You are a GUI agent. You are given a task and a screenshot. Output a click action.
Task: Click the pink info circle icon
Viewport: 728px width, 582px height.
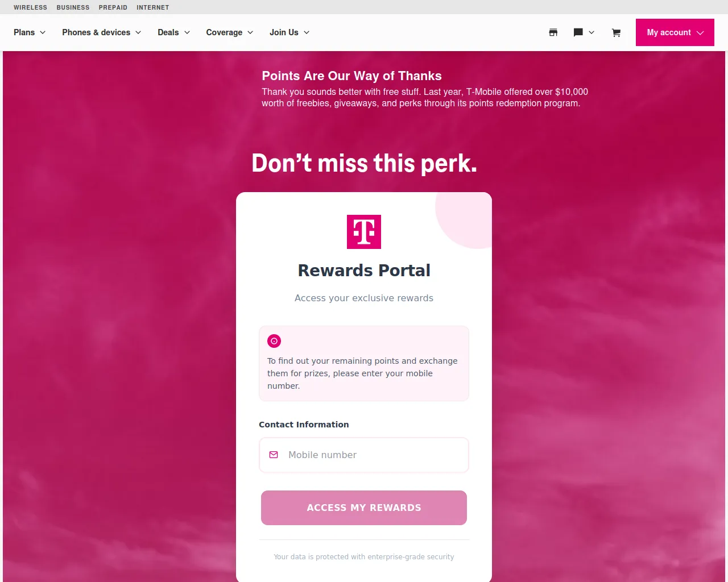coord(274,341)
